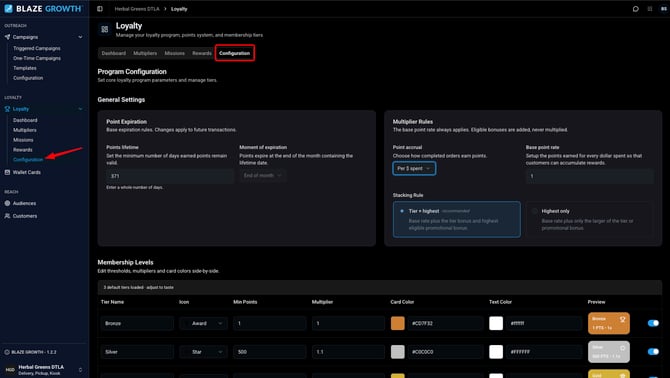Open One-Time Campaigns in sidebar

(x=37, y=58)
